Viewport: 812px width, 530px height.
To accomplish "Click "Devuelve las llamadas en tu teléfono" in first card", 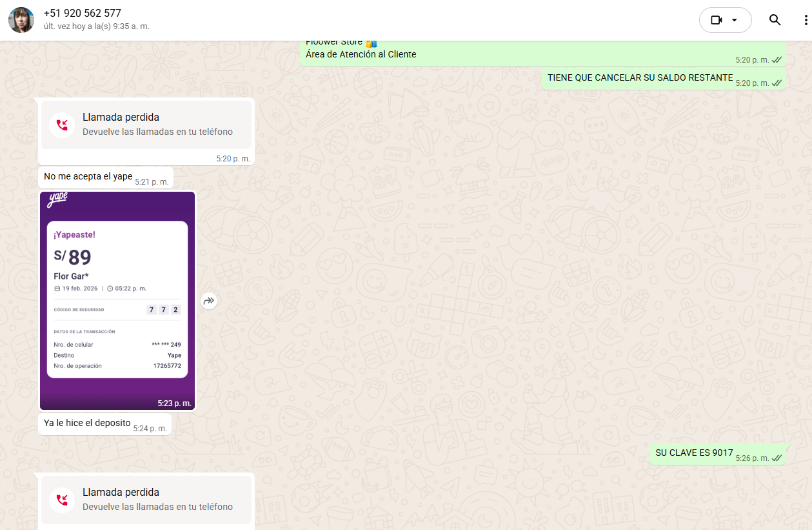I will pyautogui.click(x=157, y=132).
